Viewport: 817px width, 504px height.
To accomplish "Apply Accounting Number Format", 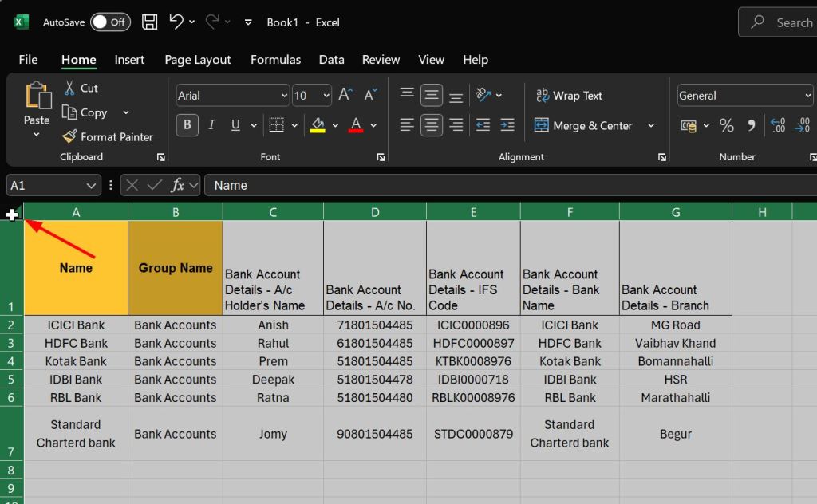I will tap(689, 125).
